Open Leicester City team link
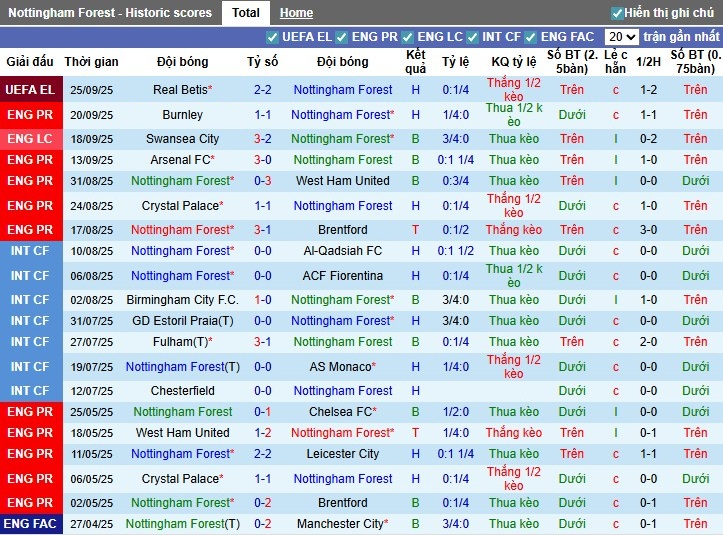 (343, 454)
